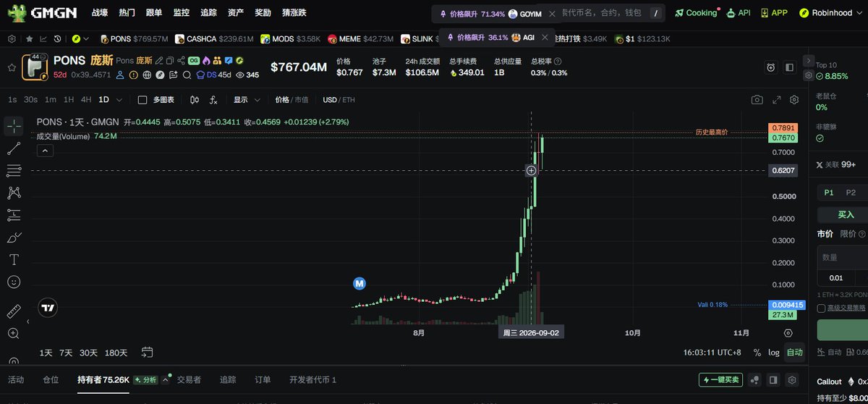Open the API link
868x404 pixels.
(x=739, y=13)
